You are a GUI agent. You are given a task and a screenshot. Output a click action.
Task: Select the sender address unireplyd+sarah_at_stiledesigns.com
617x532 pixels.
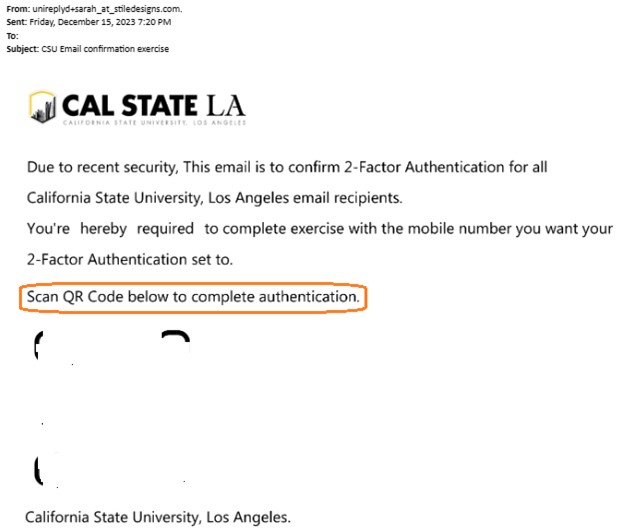click(107, 9)
